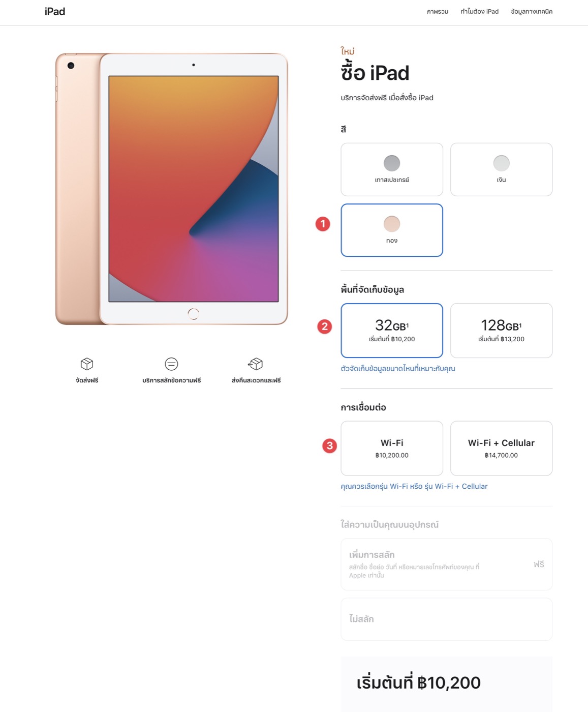Click the free engraving service icon
The image size is (588, 712).
171,364
